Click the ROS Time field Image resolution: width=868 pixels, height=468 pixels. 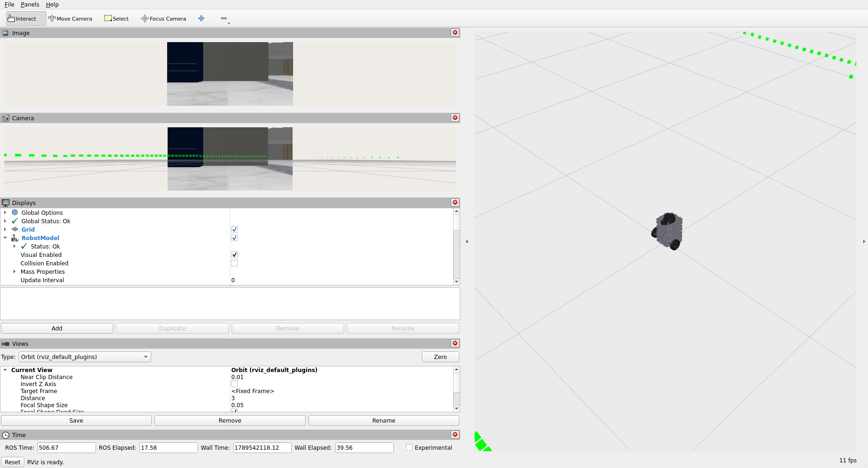[x=66, y=447]
